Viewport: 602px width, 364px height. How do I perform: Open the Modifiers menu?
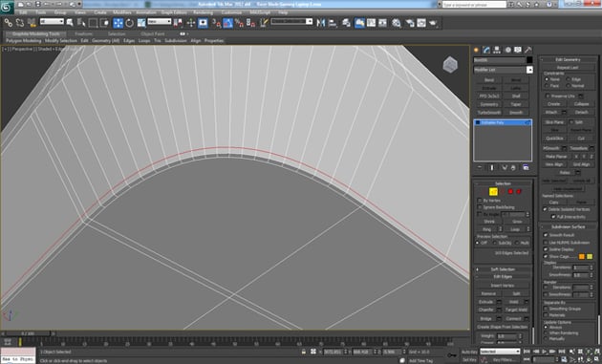pos(122,12)
